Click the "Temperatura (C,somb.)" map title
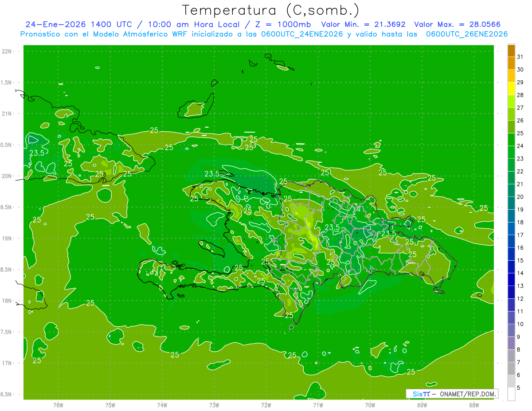 270,10
